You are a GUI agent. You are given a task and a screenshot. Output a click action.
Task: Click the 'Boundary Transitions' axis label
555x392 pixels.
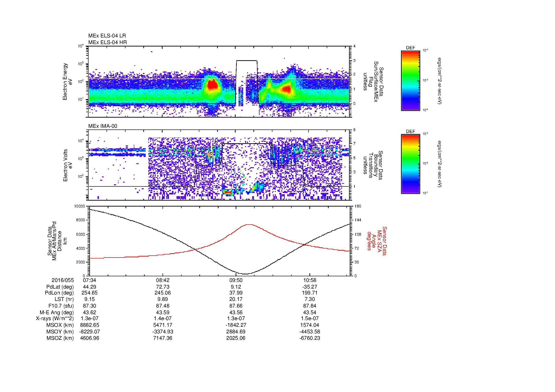373,165
